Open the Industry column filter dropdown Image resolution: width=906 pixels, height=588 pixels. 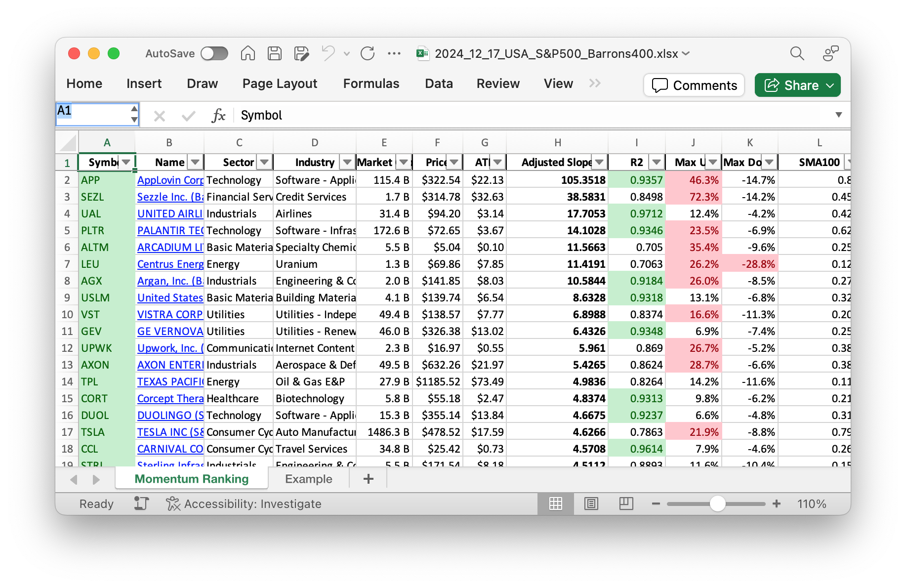pyautogui.click(x=347, y=162)
